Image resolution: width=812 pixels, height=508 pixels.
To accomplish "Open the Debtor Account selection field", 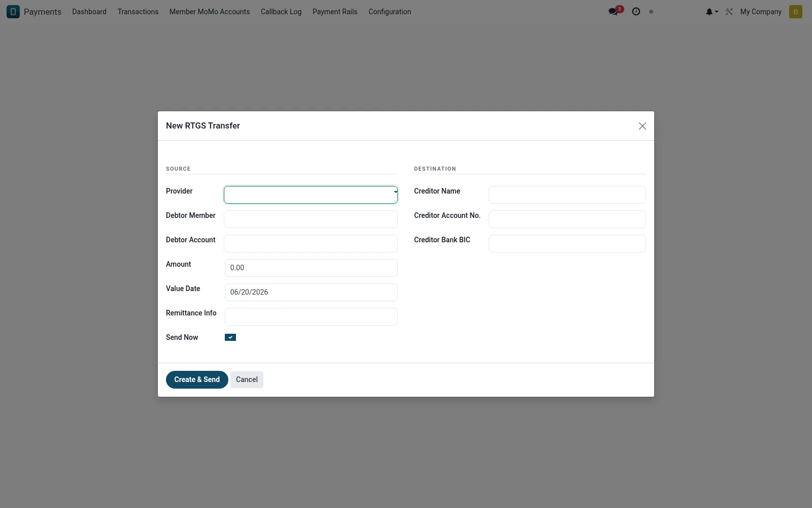I will click(x=311, y=243).
